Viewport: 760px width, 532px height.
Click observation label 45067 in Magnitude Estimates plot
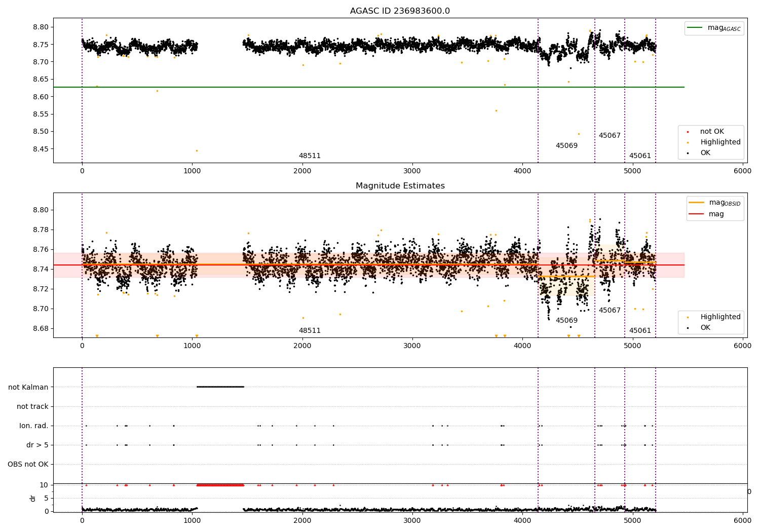click(x=610, y=311)
